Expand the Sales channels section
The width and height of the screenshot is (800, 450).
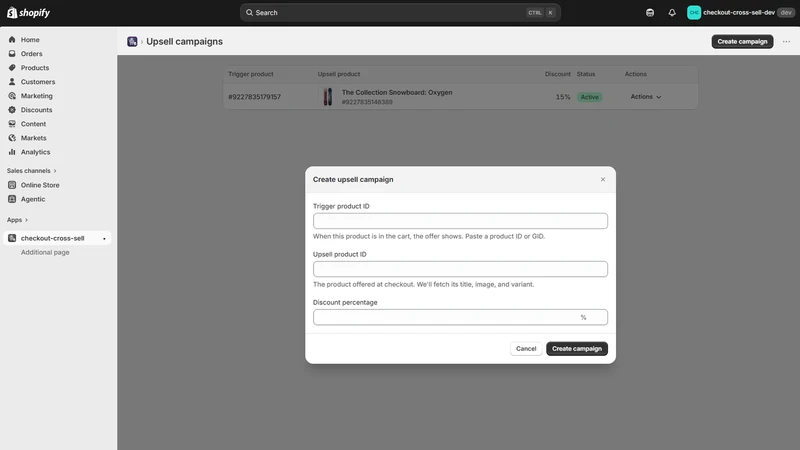point(32,170)
